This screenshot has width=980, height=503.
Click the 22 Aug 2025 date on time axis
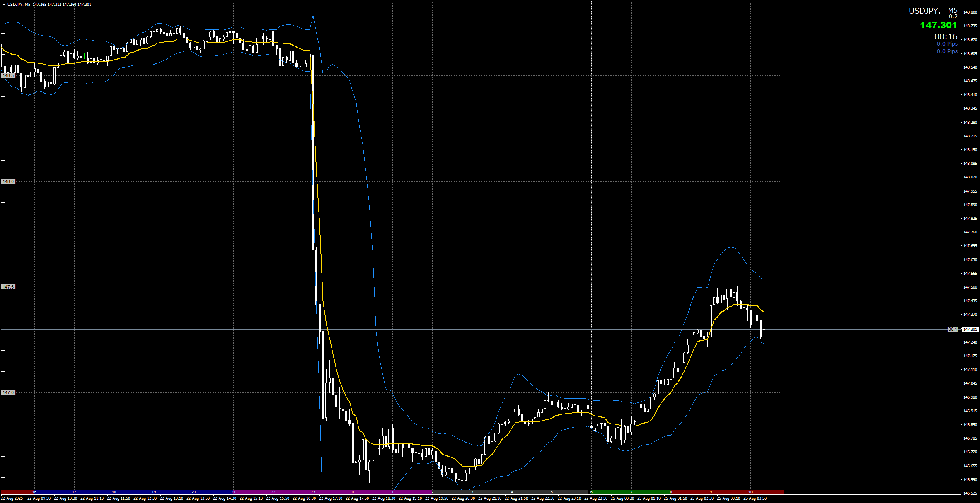12,498
